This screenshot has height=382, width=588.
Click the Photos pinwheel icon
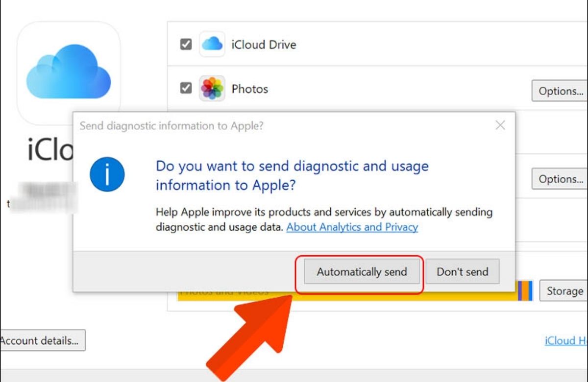(212, 89)
